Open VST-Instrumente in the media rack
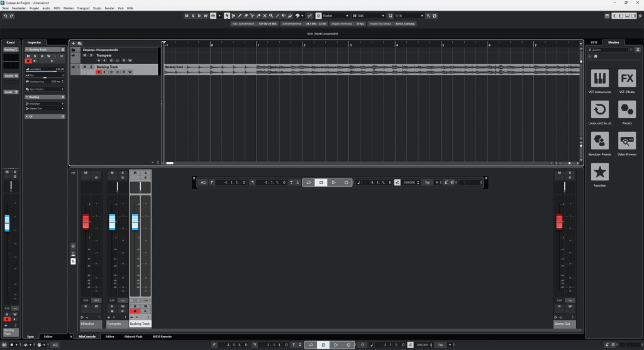The height and width of the screenshot is (350, 644). click(599, 78)
